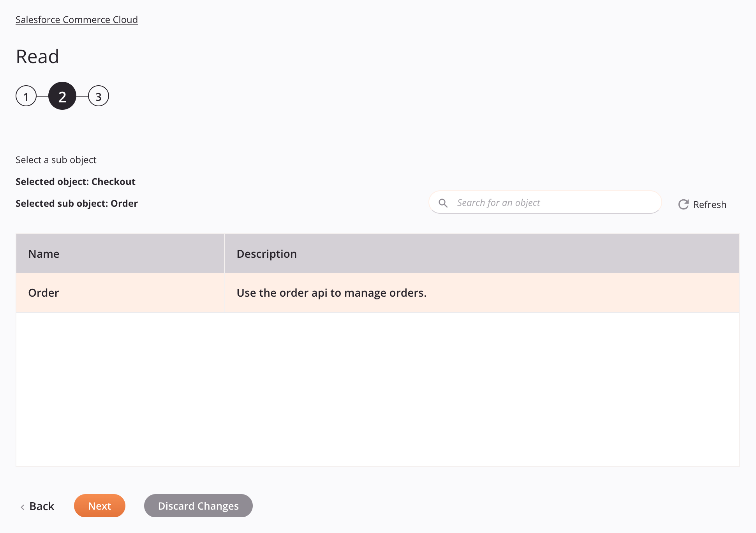Click the Discard Changes button
756x533 pixels.
(199, 505)
